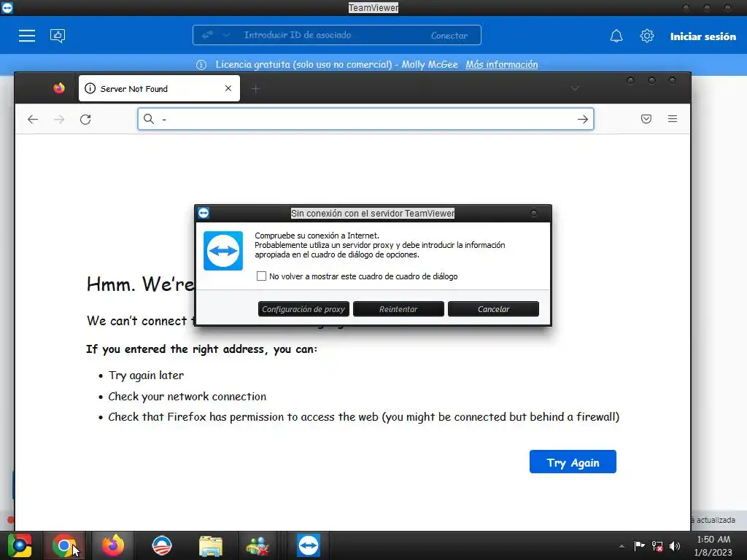Go forward in Firefox
Screen dimensions: 747x560
[x=59, y=120]
